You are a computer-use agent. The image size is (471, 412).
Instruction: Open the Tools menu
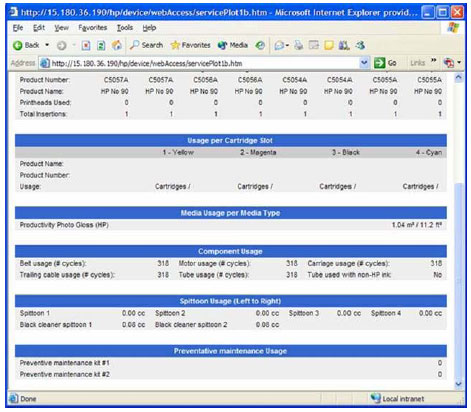pos(125,28)
